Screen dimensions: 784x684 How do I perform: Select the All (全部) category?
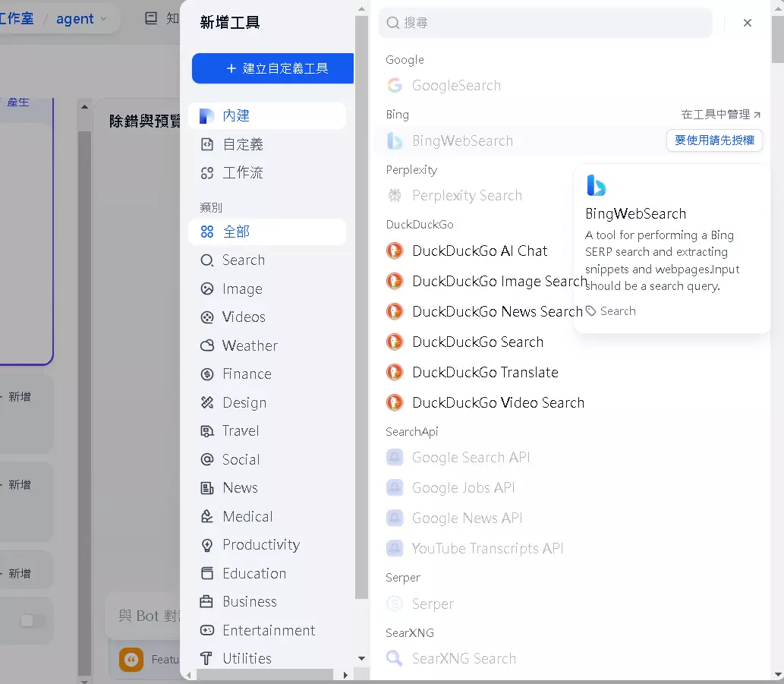point(267,232)
